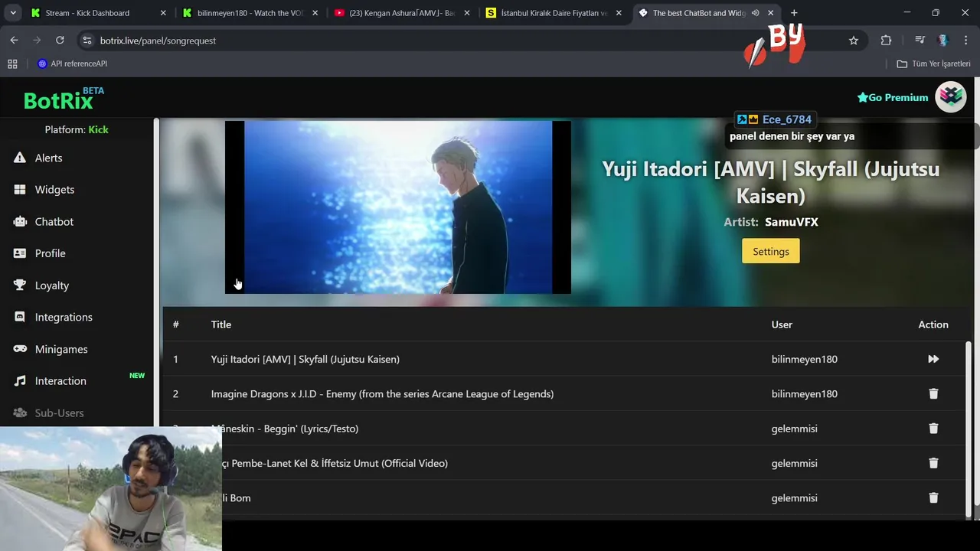Click the Skyfall video thumbnail
This screenshot has height=551, width=980.
[x=398, y=207]
